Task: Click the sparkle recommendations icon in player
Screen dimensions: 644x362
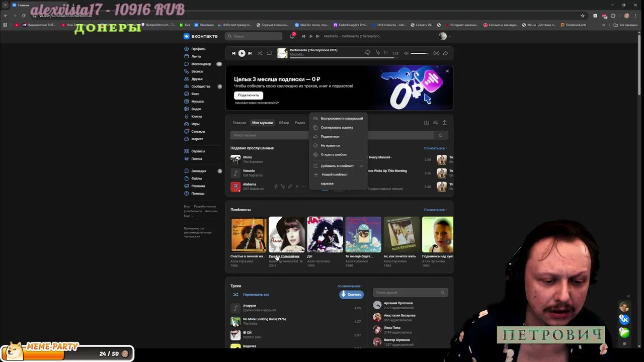Action: 377,53
